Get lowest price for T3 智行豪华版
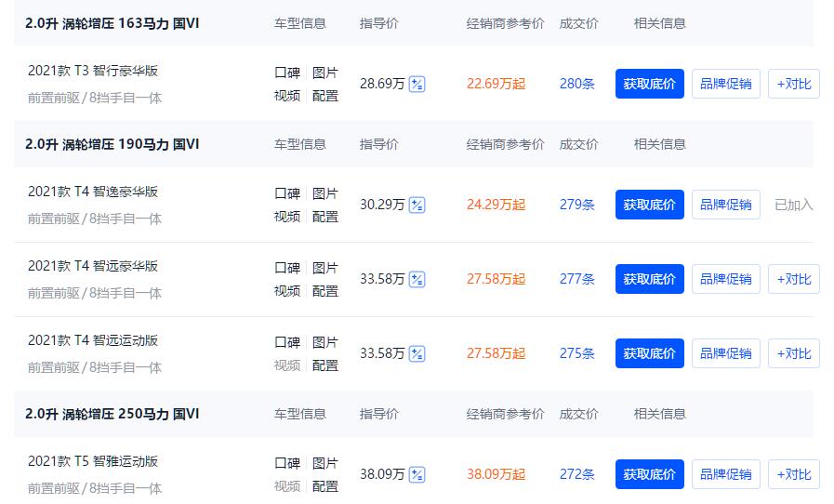This screenshot has height=504, width=834. (x=649, y=84)
